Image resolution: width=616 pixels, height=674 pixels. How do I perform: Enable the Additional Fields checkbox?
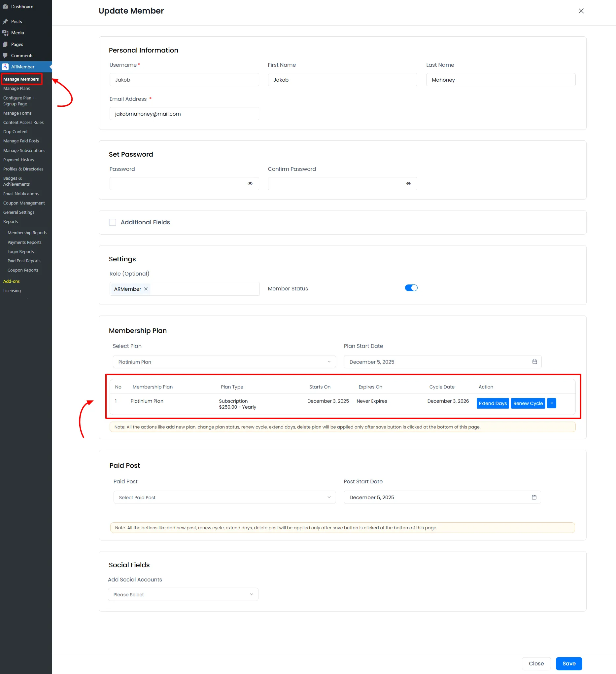[x=113, y=222]
